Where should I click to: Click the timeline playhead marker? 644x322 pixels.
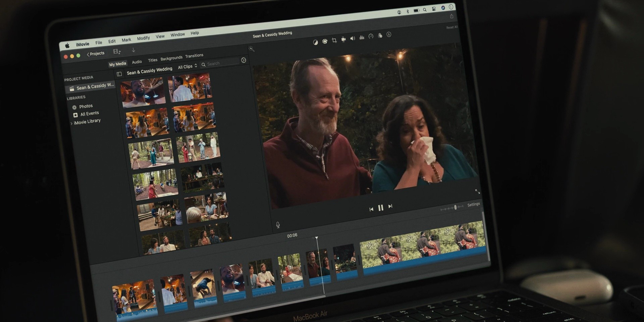316,238
